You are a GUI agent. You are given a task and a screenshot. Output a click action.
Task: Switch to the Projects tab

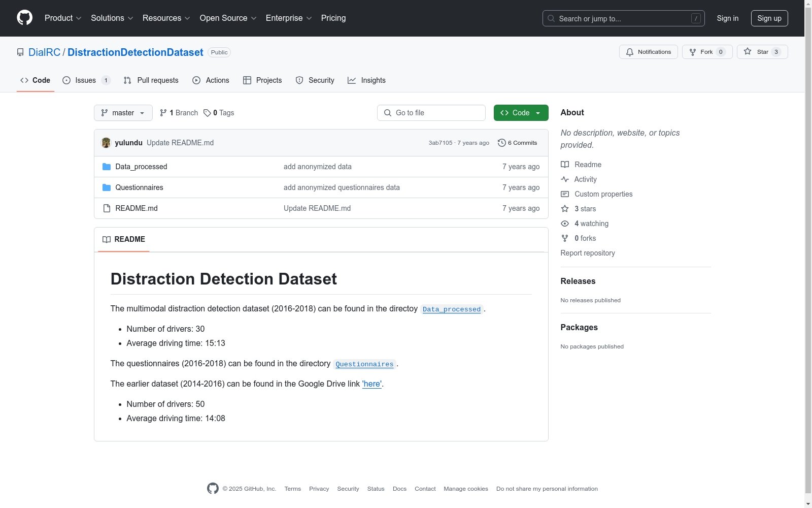click(262, 80)
